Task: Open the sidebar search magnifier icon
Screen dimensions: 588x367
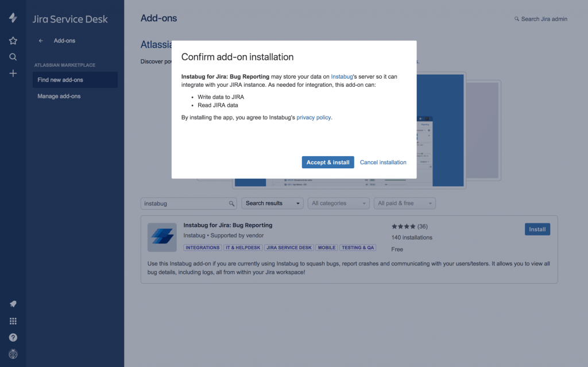Action: [13, 57]
